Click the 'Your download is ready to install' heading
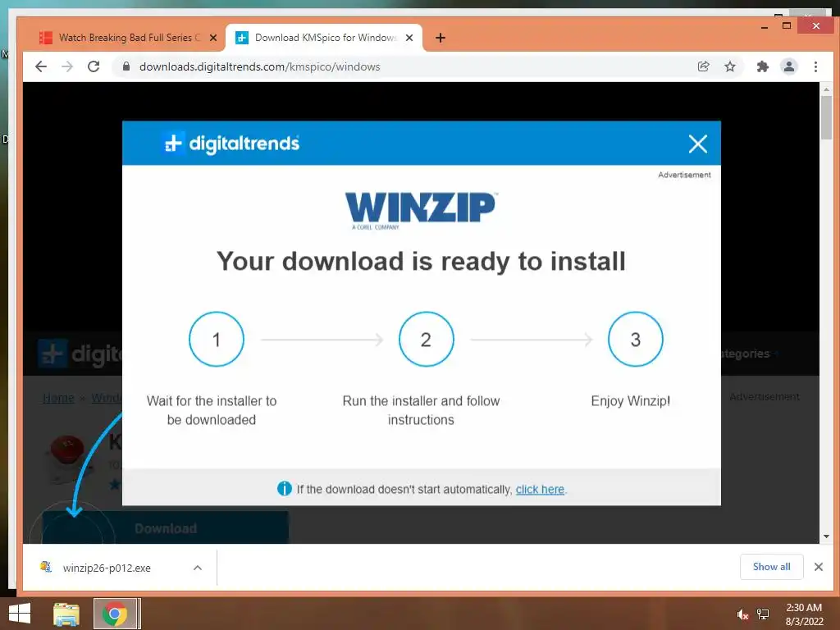840x630 pixels. tap(421, 262)
